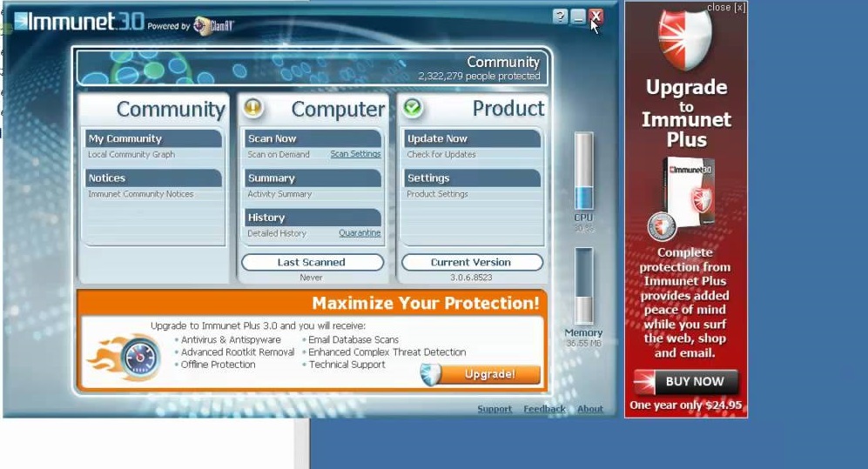868x469 pixels.
Task: Minimize the Immunet window
Action: pyautogui.click(x=578, y=17)
